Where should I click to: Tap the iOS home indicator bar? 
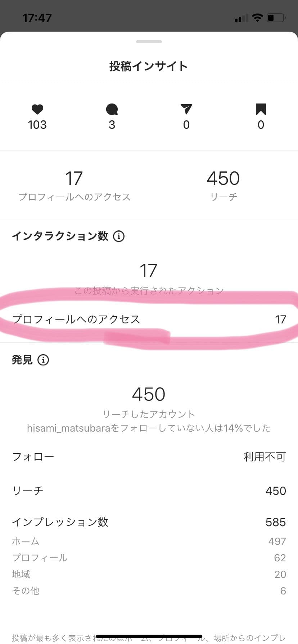(x=149, y=636)
